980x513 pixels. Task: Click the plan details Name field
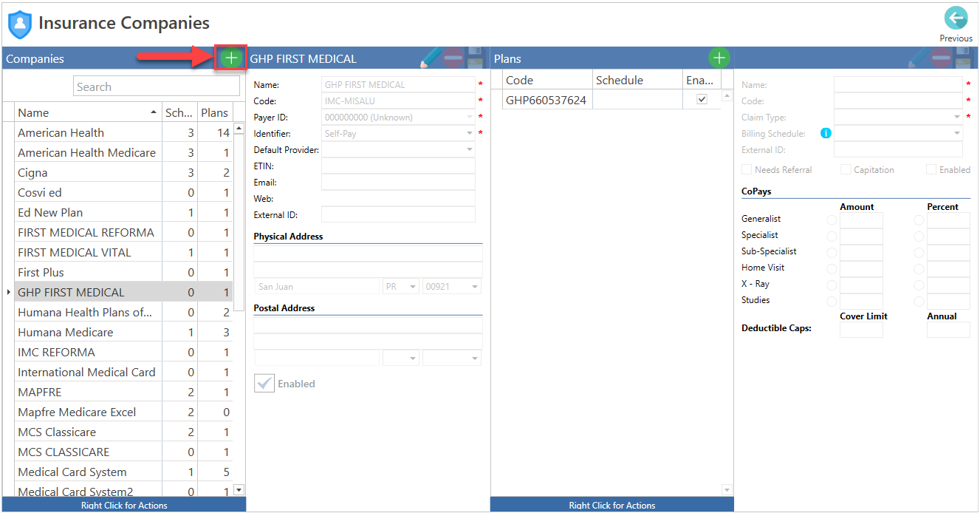pos(899,85)
